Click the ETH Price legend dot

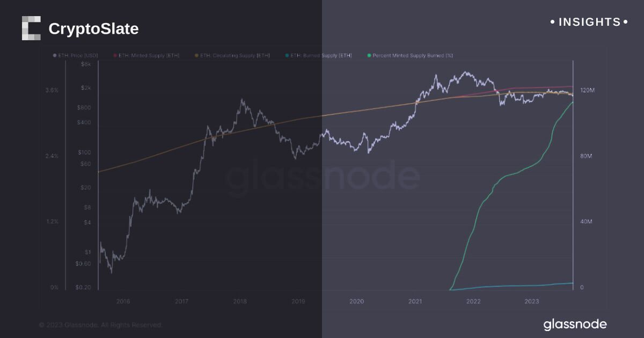pyautogui.click(x=55, y=55)
